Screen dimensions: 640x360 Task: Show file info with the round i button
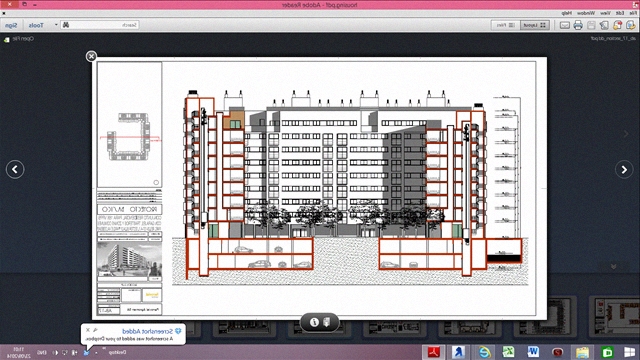pyautogui.click(x=314, y=322)
